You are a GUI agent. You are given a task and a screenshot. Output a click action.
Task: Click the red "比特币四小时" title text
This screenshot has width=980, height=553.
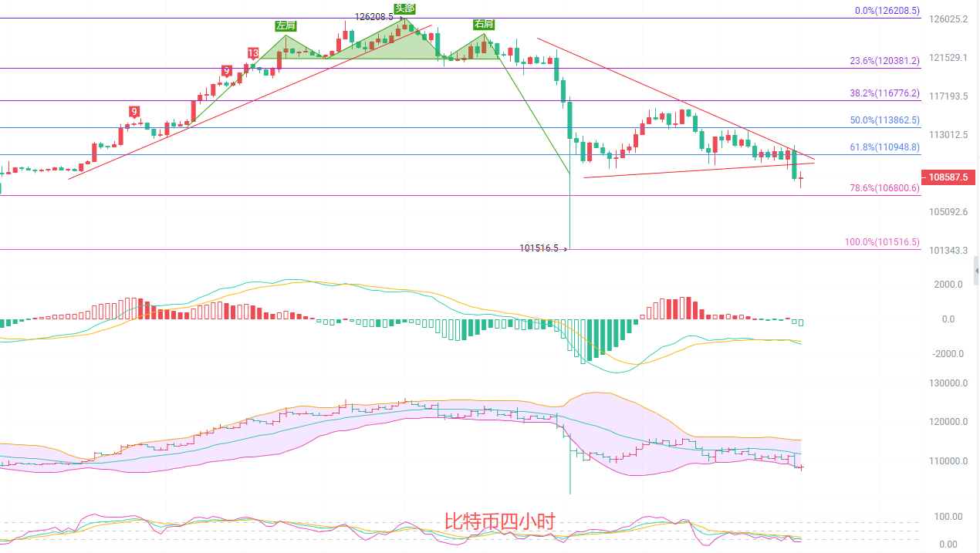coord(499,521)
